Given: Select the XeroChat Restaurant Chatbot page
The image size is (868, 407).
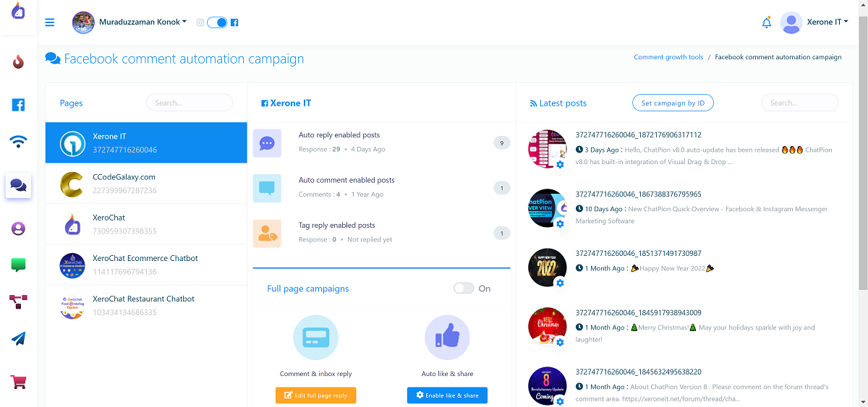Looking at the screenshot, I should (146, 306).
